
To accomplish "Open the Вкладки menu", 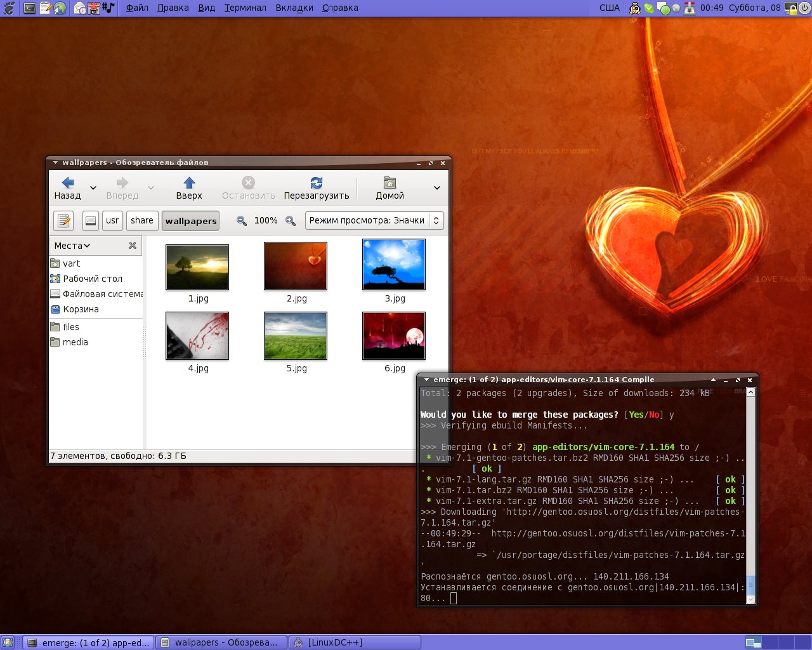I will (294, 8).
